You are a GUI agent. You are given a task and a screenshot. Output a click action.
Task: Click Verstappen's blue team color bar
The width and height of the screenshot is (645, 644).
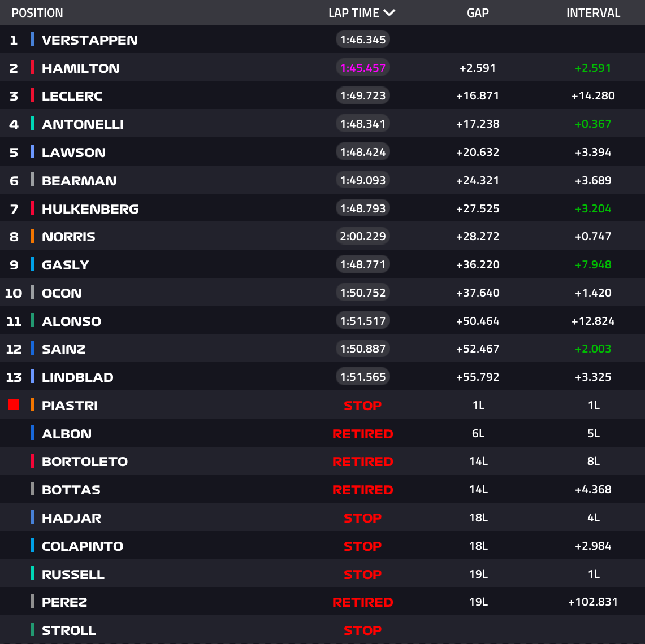point(32,40)
